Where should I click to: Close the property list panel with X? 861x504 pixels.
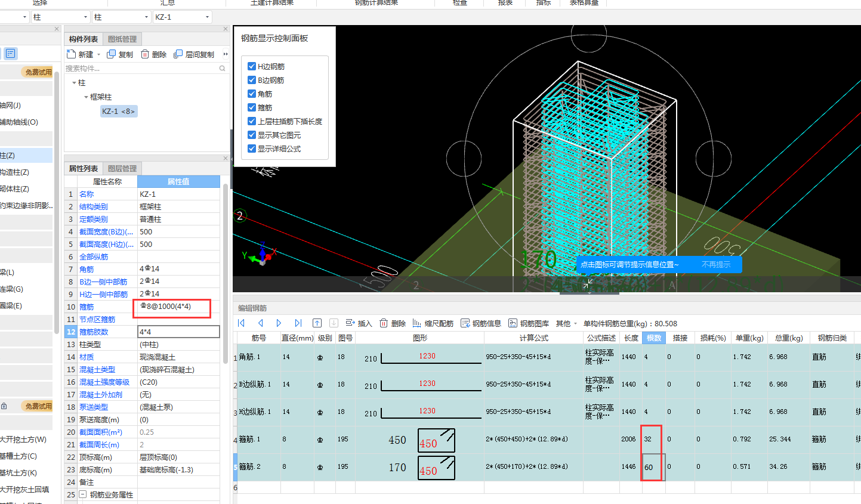coord(226,159)
